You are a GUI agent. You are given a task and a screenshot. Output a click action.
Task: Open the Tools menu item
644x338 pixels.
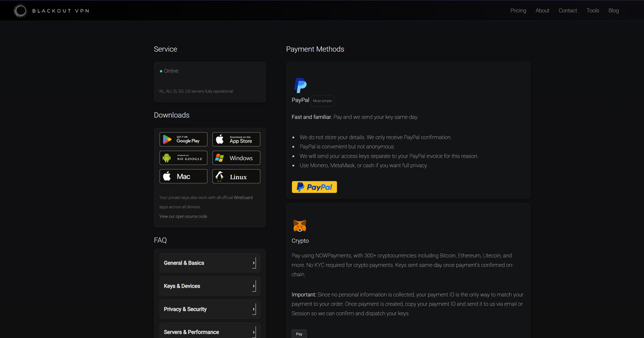(x=593, y=11)
